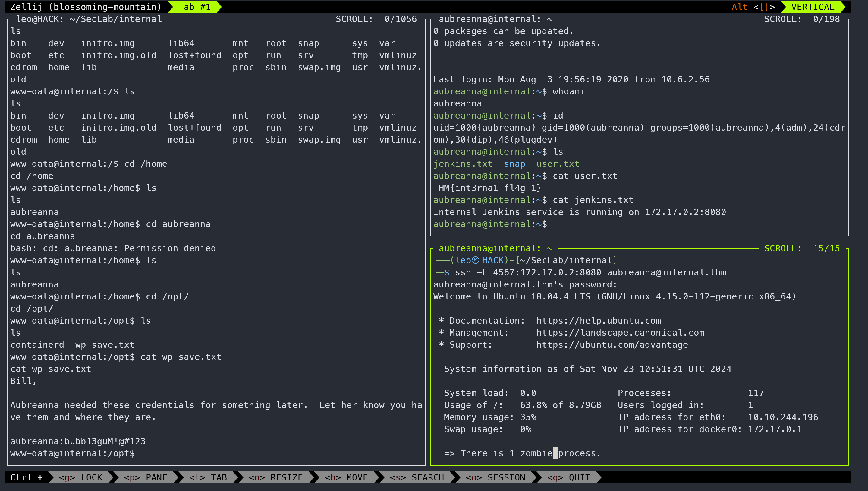
Task: Activate the <q> QUIT item
Action: click(x=568, y=477)
